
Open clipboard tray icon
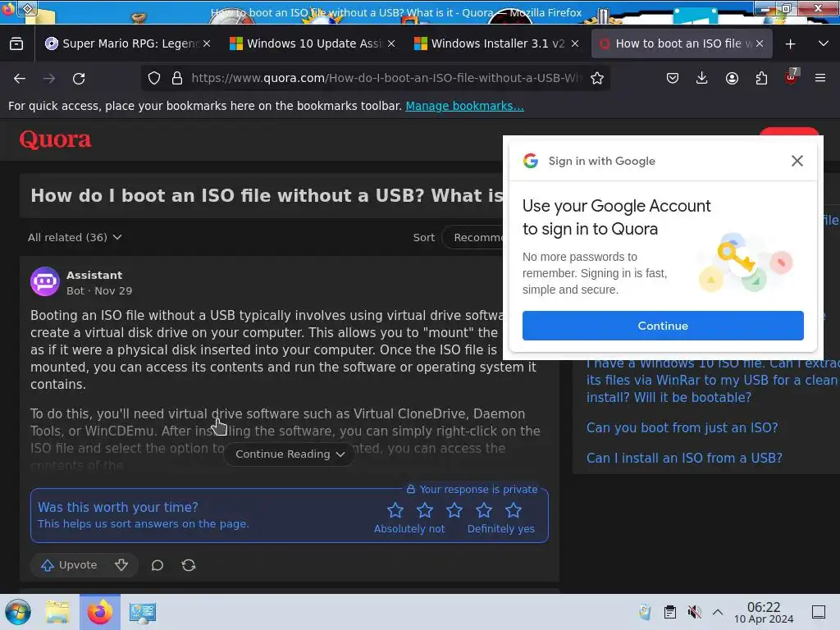669,612
